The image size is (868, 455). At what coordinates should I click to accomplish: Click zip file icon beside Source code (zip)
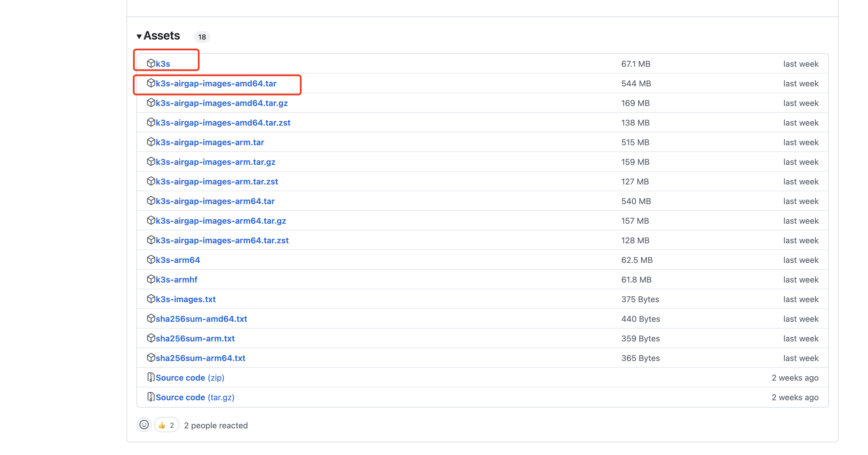151,377
